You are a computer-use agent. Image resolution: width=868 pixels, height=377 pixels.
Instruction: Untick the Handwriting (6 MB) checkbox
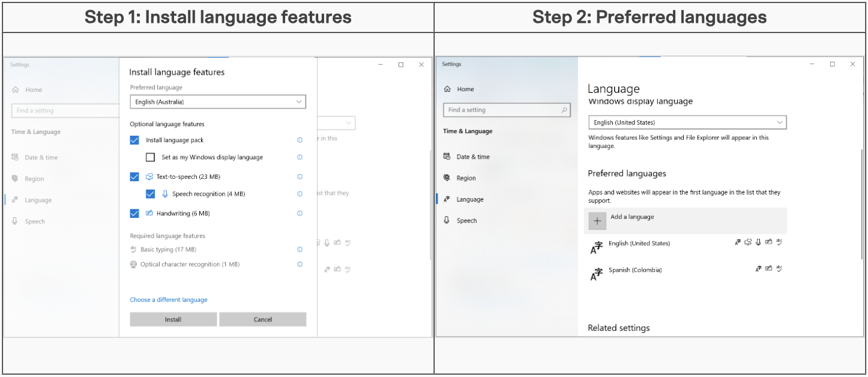134,214
